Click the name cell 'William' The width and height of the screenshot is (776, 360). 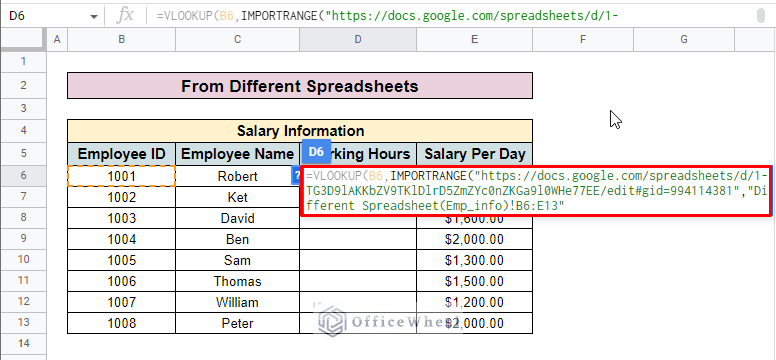(238, 302)
